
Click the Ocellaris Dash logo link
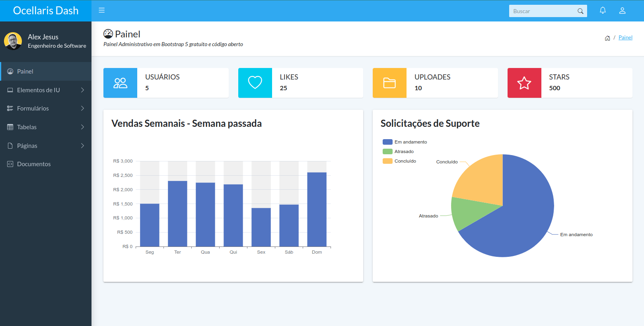[46, 11]
